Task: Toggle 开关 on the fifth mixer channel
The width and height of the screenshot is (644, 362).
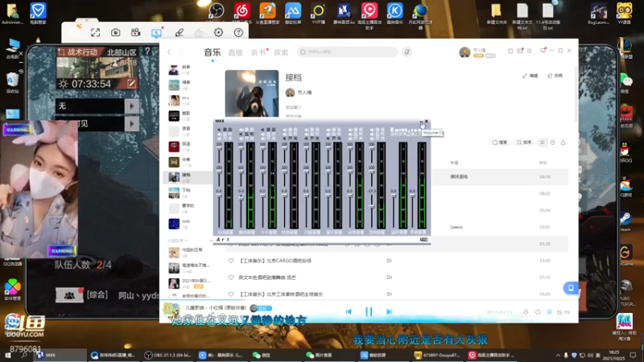Action: tap(312, 138)
